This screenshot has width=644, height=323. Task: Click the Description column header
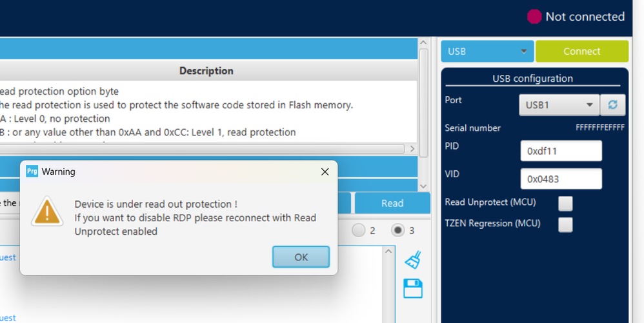click(206, 71)
